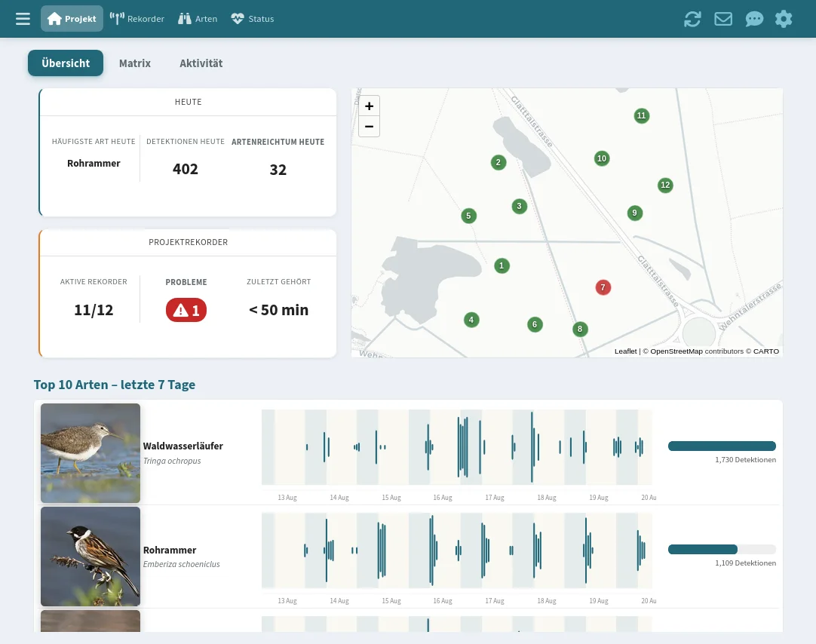Click the HEUTE card header
Viewport: 816px width, 644px height.
pos(189,102)
